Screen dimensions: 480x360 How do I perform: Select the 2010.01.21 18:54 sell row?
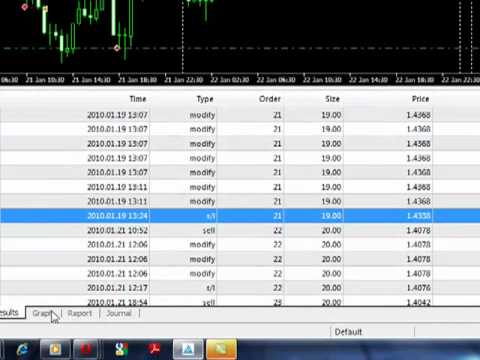[x=240, y=302]
